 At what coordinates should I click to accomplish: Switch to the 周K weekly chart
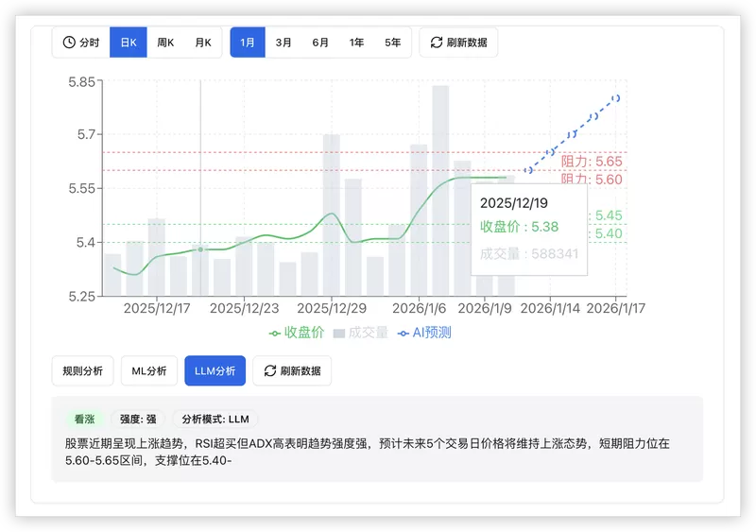[165, 43]
